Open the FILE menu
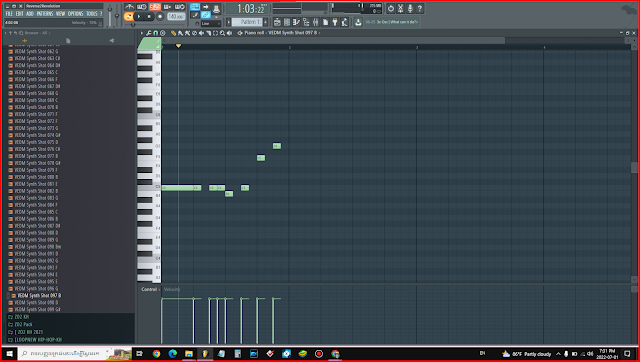Screen dimensions: 640x362 point(9,14)
